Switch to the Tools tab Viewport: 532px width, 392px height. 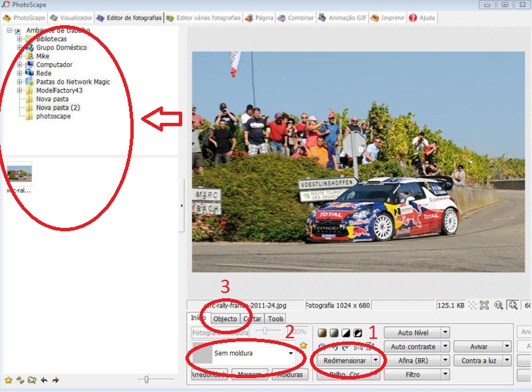pyautogui.click(x=275, y=319)
